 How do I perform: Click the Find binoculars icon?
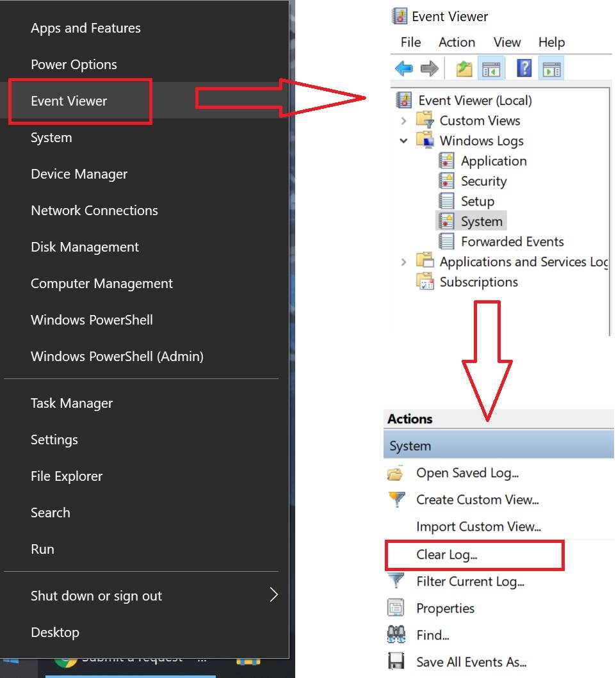(396, 634)
